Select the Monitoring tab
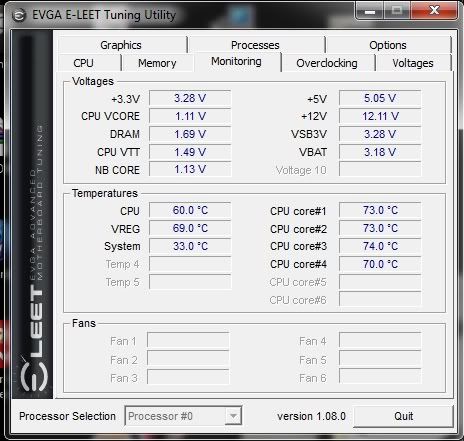This screenshot has height=441, width=464. [236, 62]
